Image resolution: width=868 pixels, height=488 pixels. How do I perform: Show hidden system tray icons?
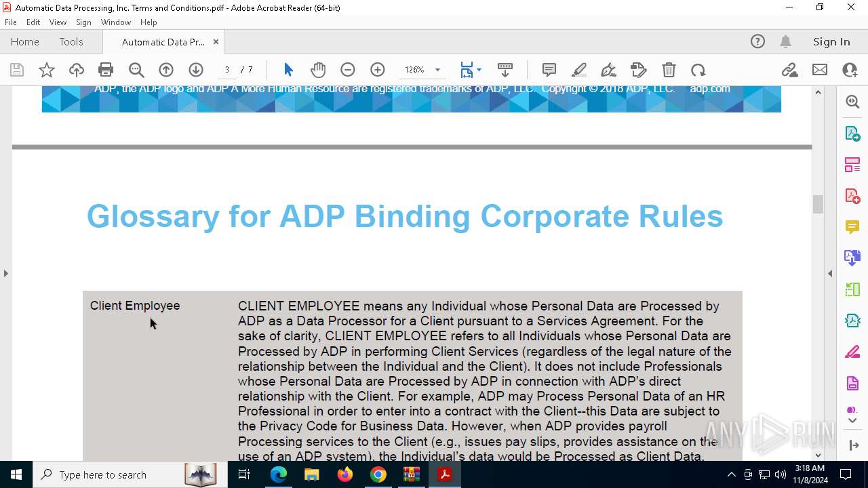(x=731, y=474)
